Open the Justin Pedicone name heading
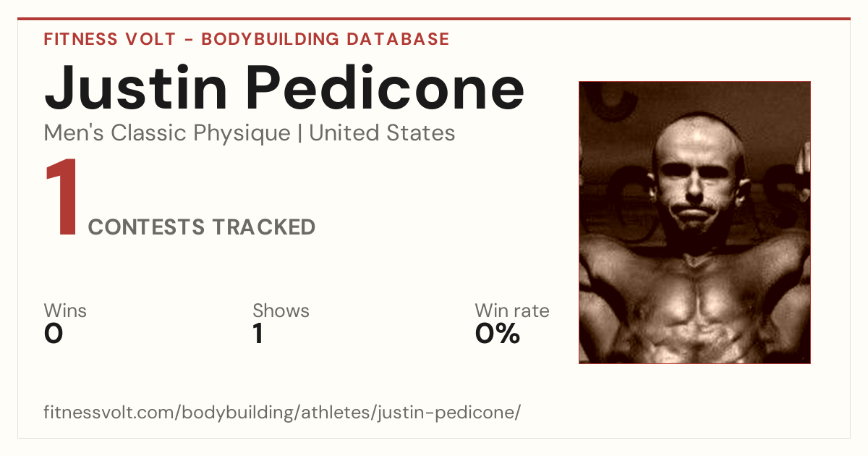This screenshot has height=456, width=868. [x=284, y=87]
